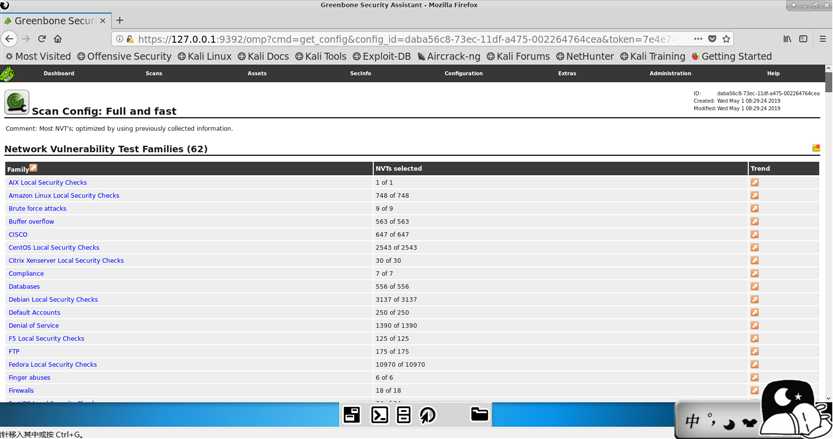Open the Firefox library sidebar icon

(x=787, y=39)
